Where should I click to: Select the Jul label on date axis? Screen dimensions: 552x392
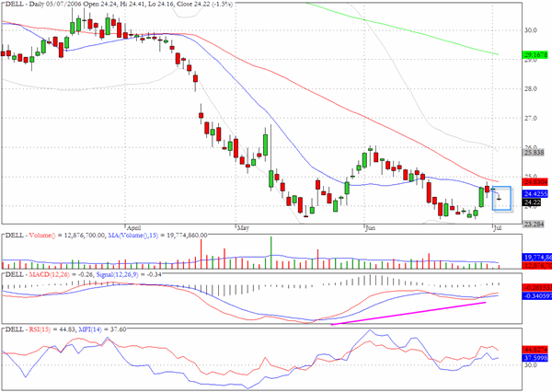point(497,228)
